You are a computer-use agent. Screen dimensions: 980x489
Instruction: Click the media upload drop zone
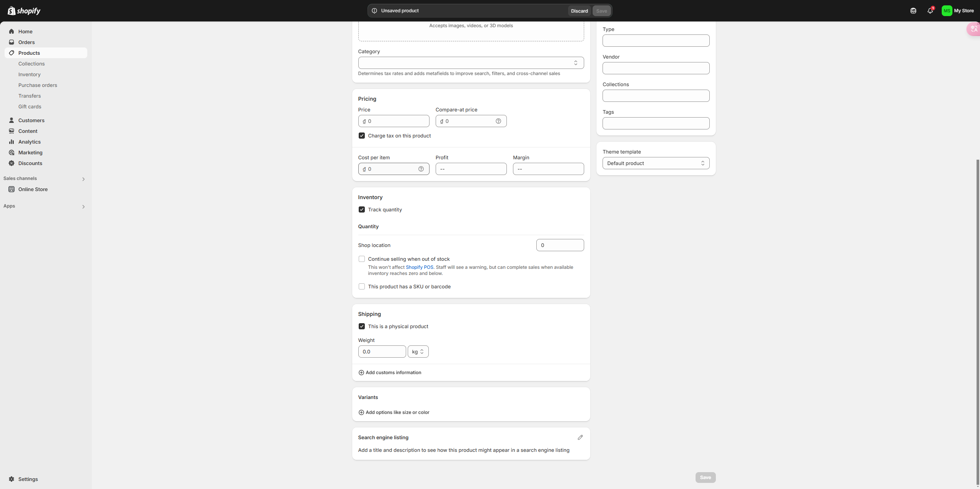pos(471,31)
